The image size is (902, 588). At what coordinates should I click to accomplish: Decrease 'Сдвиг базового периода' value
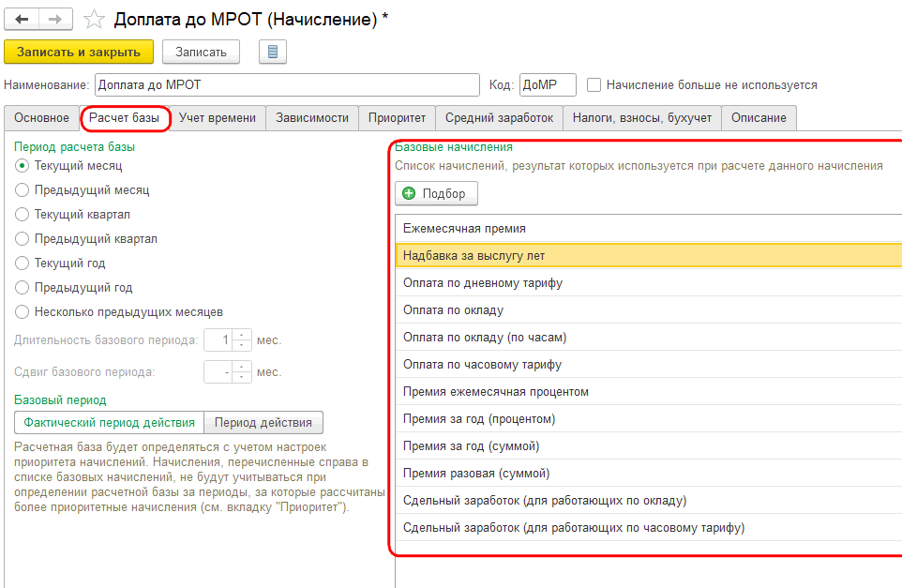pos(242,377)
